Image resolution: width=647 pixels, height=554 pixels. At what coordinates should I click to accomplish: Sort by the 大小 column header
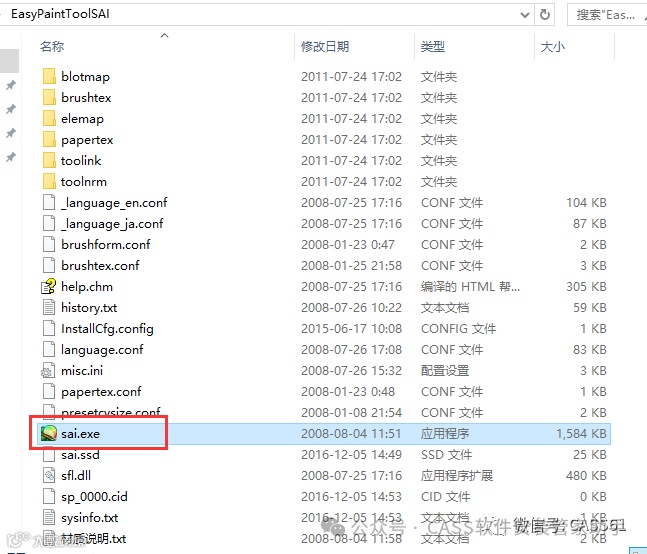click(x=553, y=47)
